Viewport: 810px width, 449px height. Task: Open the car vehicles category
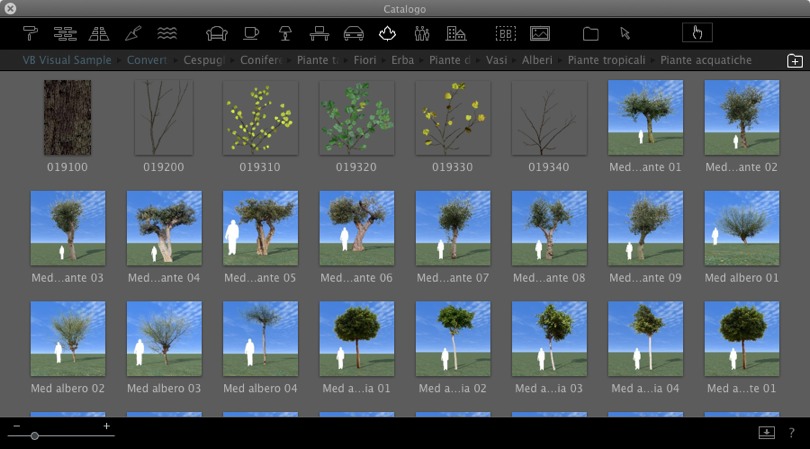[353, 34]
